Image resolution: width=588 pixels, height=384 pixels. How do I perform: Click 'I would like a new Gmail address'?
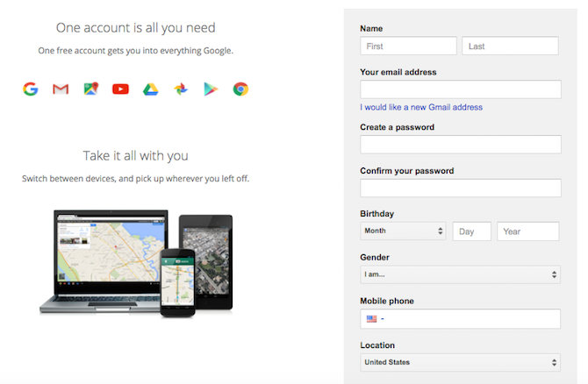click(x=421, y=107)
